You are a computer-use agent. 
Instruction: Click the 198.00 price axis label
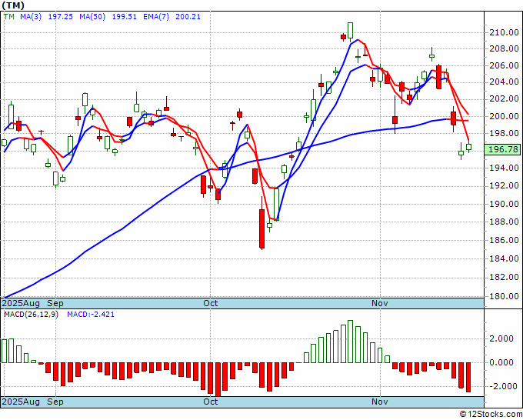pyautogui.click(x=504, y=133)
